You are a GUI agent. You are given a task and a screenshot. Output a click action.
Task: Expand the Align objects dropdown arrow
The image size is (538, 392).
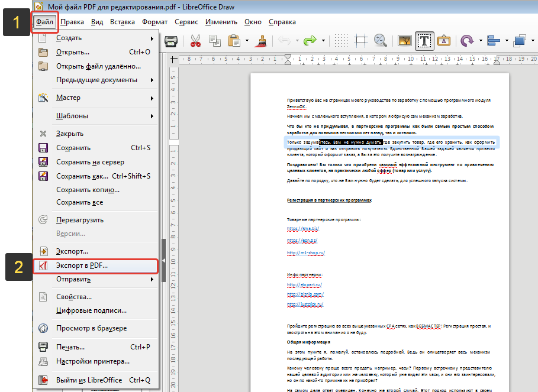tap(507, 41)
